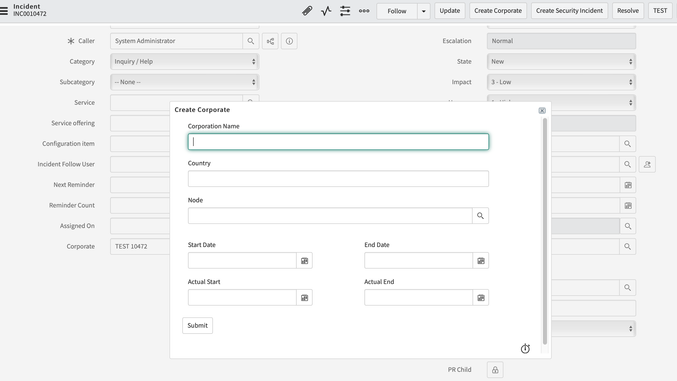Click the Country input field

click(338, 179)
